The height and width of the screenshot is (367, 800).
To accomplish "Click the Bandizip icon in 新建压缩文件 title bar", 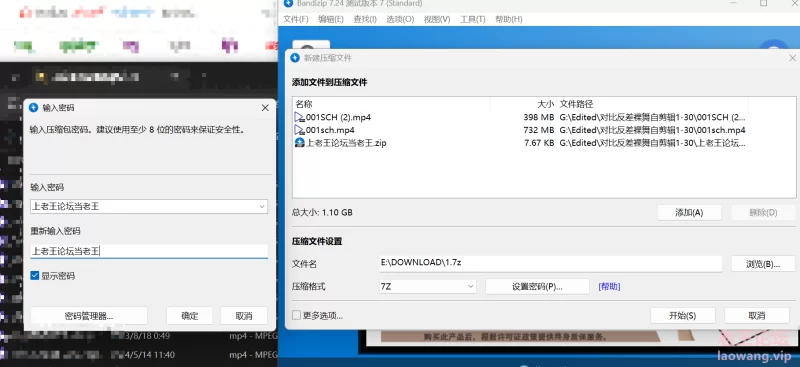I will pos(295,58).
